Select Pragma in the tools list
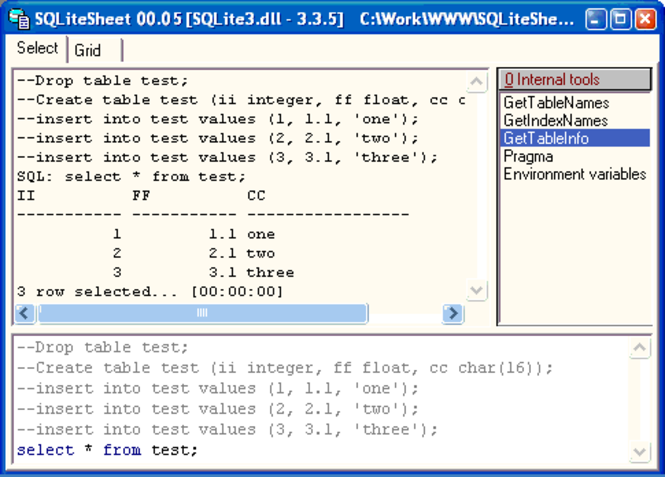665x477 pixels. pos(575,156)
